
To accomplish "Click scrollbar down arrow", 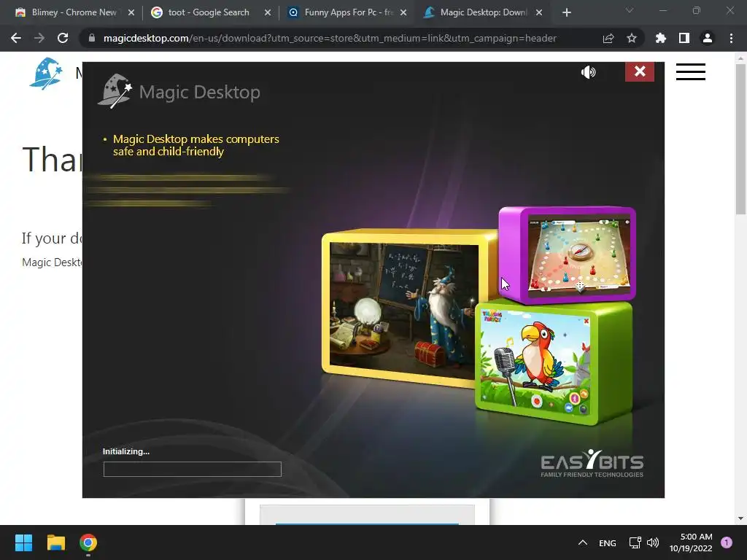I will pos(740,518).
